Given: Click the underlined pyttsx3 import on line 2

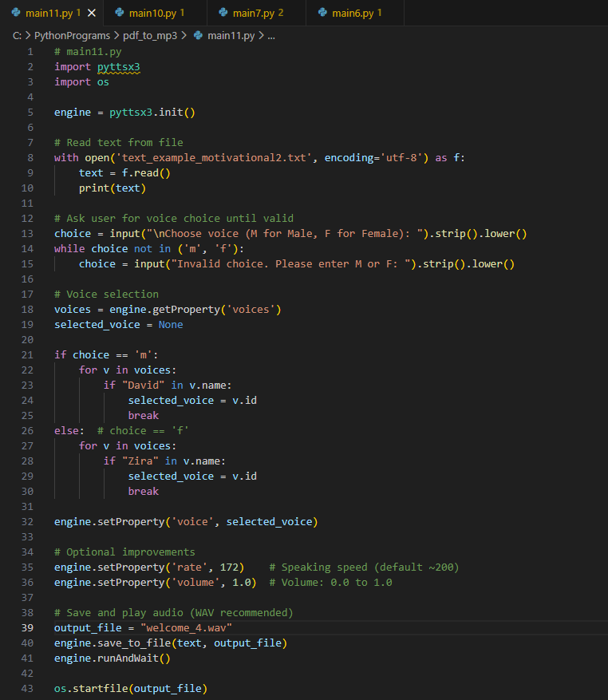Looking at the screenshot, I should pos(118,67).
